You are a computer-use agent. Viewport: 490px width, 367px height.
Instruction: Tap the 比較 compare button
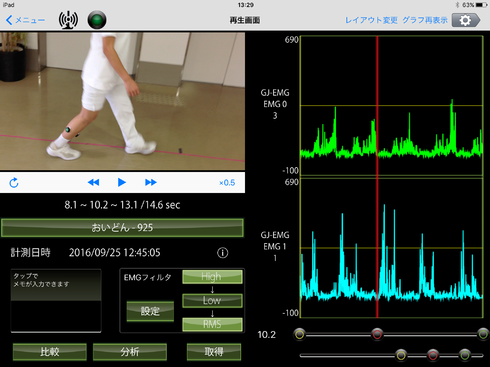(50, 352)
